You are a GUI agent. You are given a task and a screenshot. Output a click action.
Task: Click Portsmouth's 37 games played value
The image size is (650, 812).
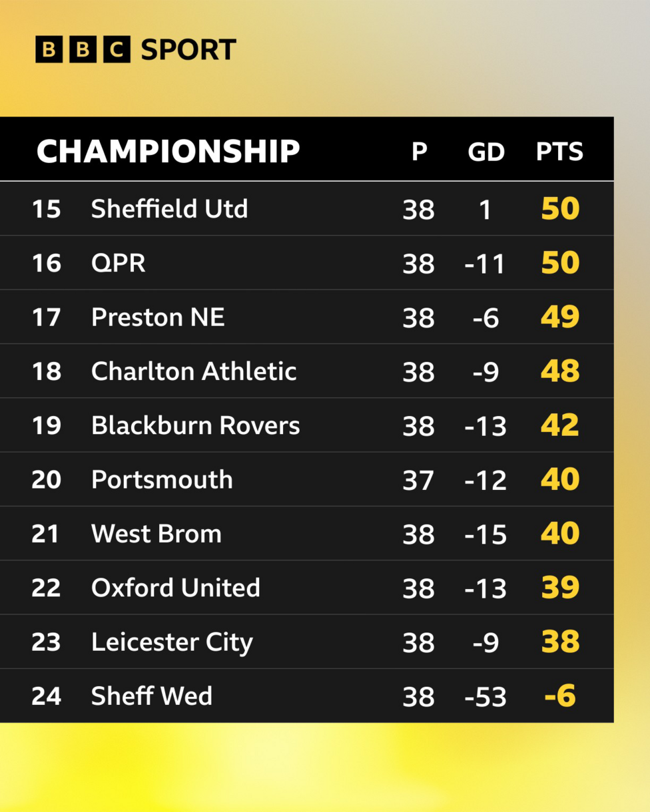pyautogui.click(x=418, y=480)
